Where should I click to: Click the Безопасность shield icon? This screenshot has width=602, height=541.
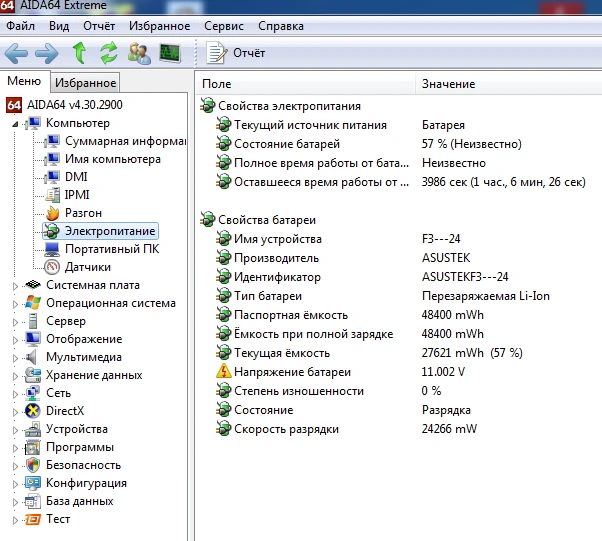(x=33, y=465)
